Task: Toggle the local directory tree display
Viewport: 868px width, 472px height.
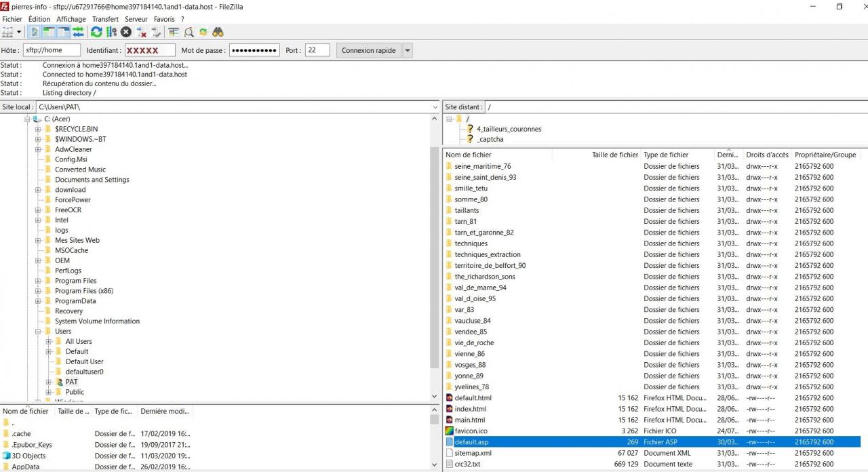Action: pos(49,32)
